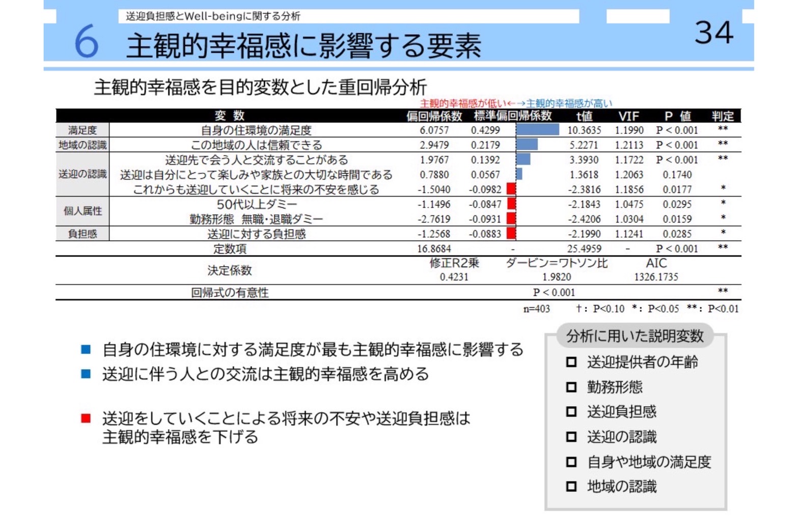Tick the 地域の認識 checkbox in the variables panel
This screenshot has height=532, width=798.
571,487
